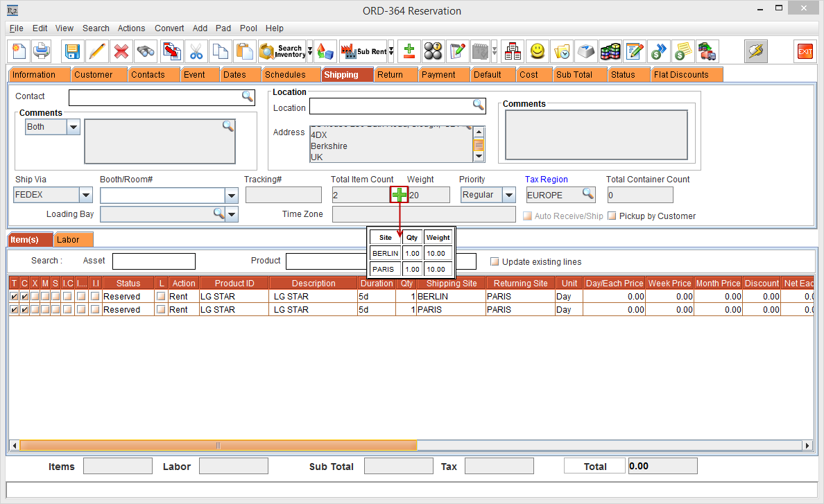This screenshot has width=824, height=504.
Task: Click the Tax Region magnifier lookup
Action: [x=589, y=195]
